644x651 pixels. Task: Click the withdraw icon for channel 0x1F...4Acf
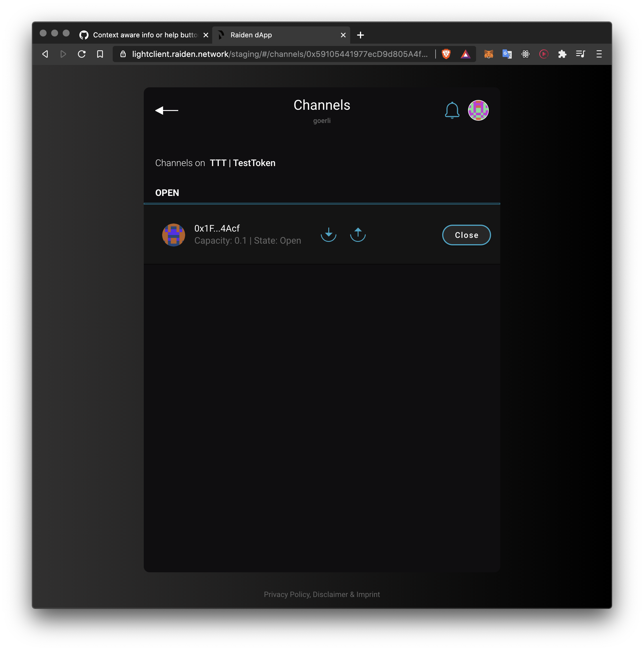pyautogui.click(x=358, y=234)
